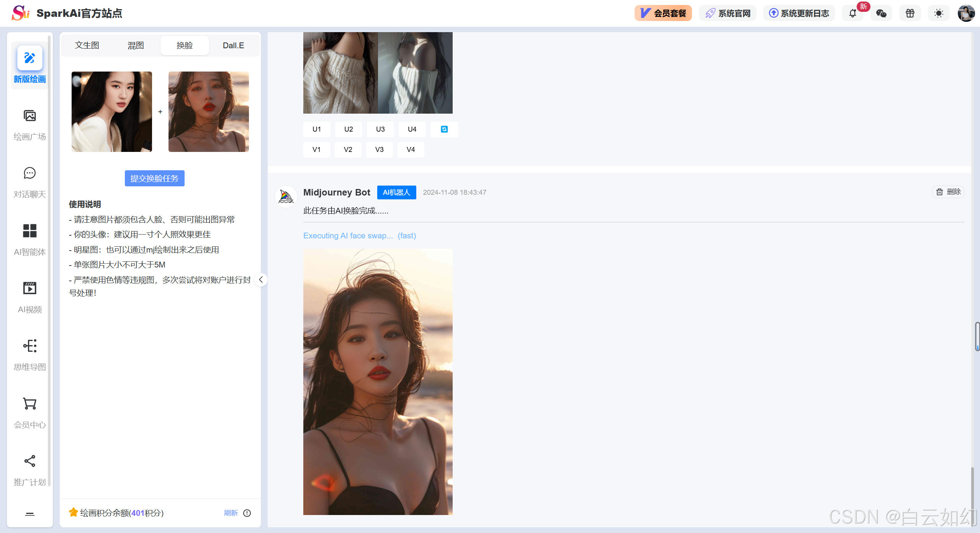The height and width of the screenshot is (533, 980).
Task: Open the AI视频 video icon
Action: pyautogui.click(x=29, y=288)
